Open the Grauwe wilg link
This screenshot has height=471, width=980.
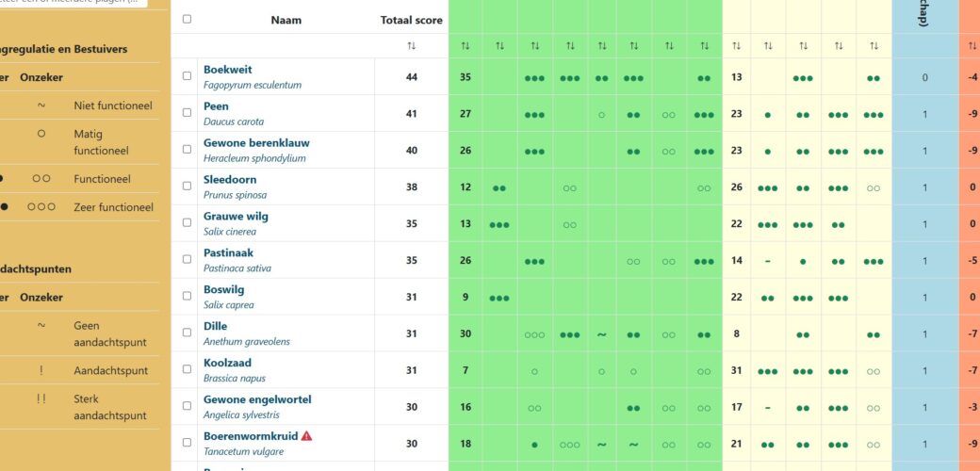click(236, 216)
